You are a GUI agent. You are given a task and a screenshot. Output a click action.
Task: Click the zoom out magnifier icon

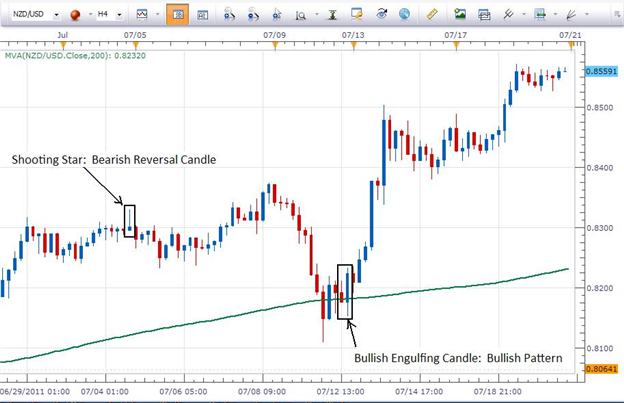(x=253, y=15)
